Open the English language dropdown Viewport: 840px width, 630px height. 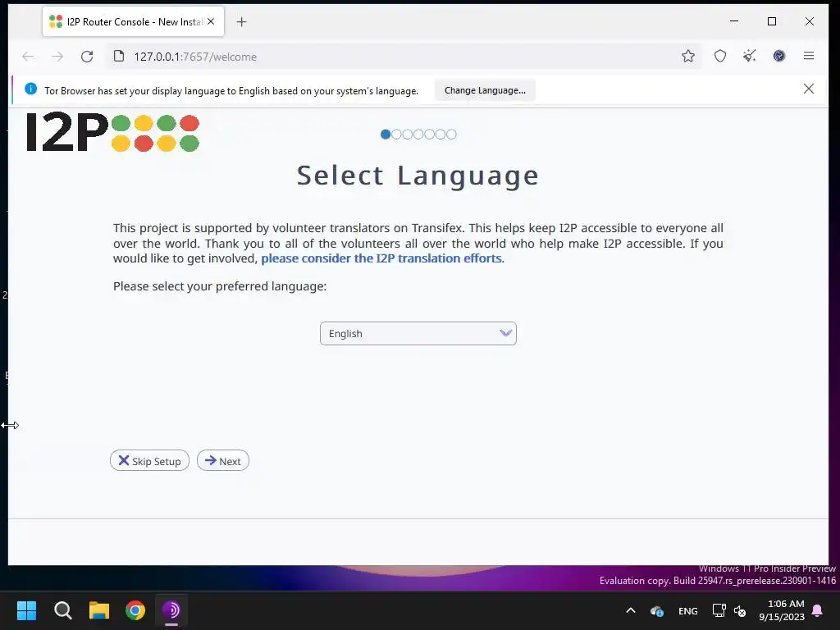coord(418,333)
